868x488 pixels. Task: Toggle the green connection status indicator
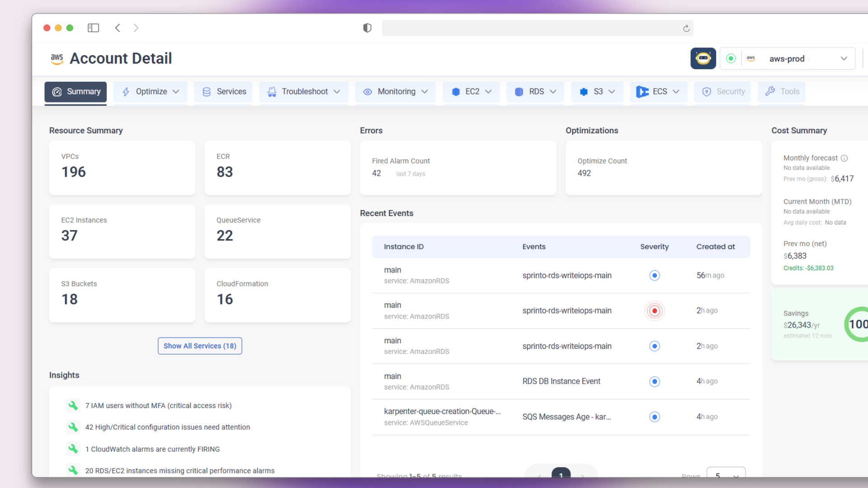coord(731,58)
